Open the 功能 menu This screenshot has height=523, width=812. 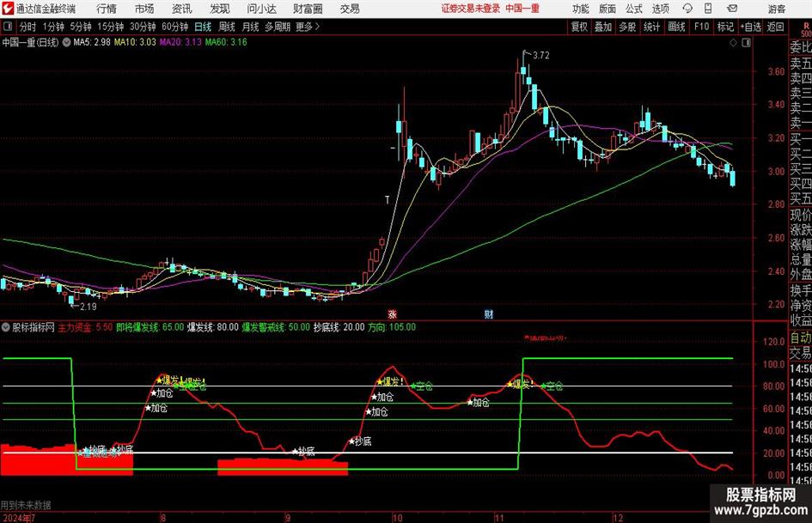click(x=581, y=9)
